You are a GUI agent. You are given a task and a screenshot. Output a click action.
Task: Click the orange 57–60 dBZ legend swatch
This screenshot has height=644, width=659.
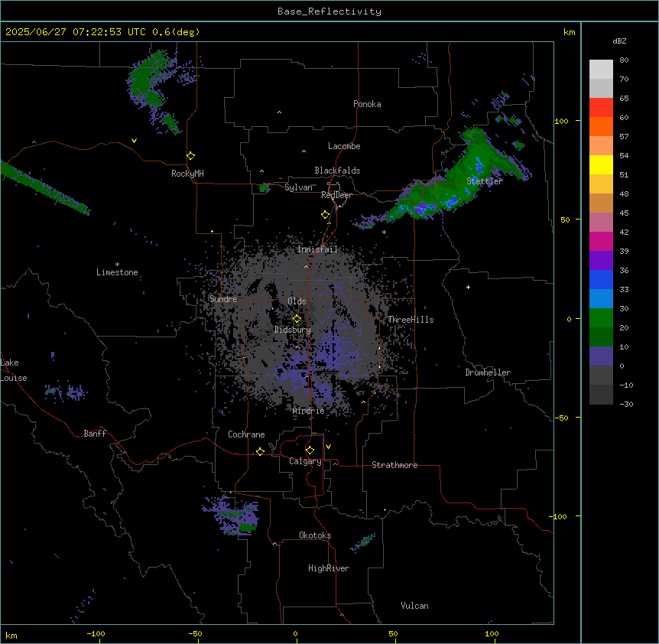pyautogui.click(x=601, y=126)
